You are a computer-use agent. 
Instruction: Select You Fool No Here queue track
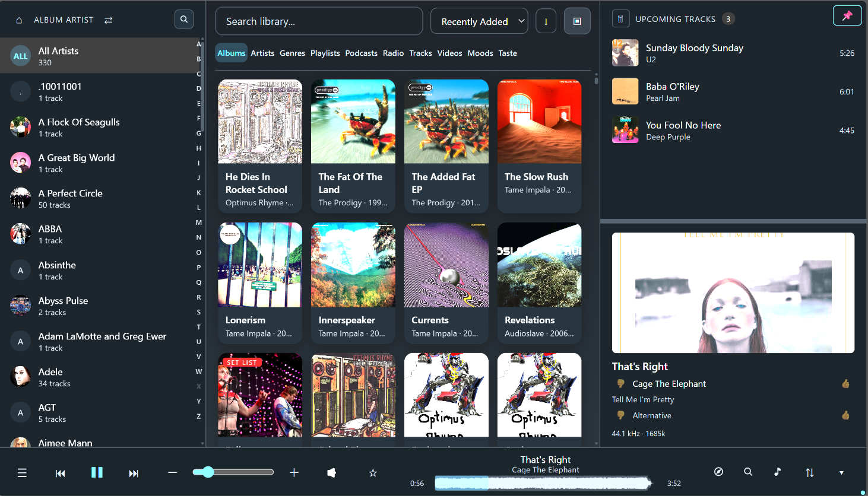tap(733, 130)
